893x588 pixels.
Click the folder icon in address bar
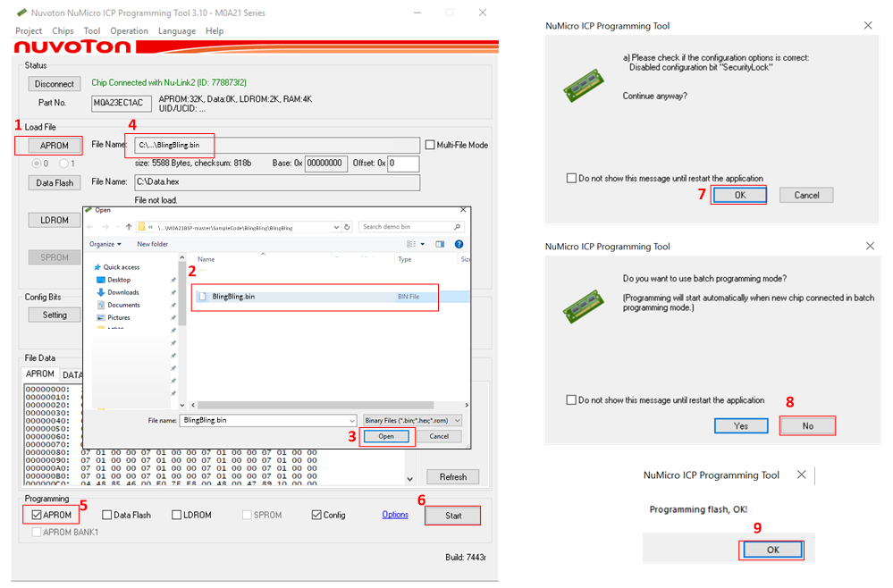pyautogui.click(x=142, y=227)
